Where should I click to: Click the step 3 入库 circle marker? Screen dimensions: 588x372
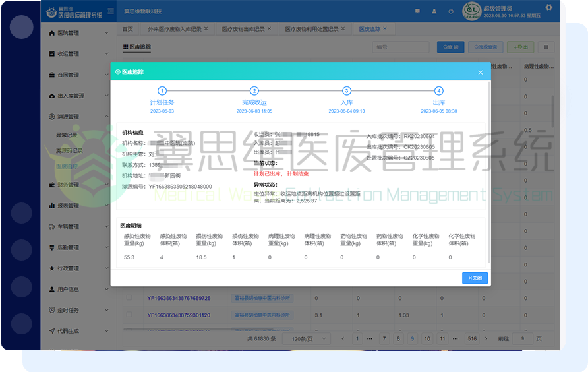347,91
